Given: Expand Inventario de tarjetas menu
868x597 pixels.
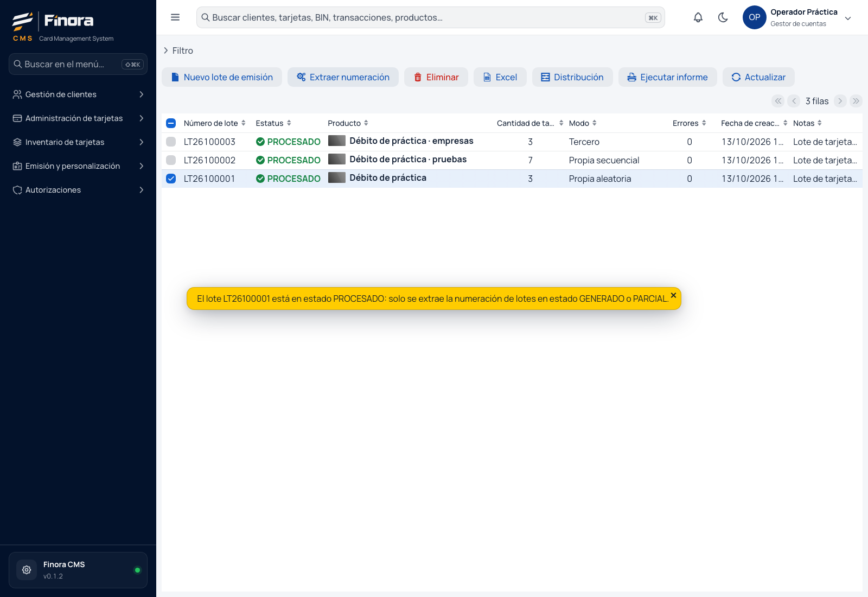Looking at the screenshot, I should 78,142.
